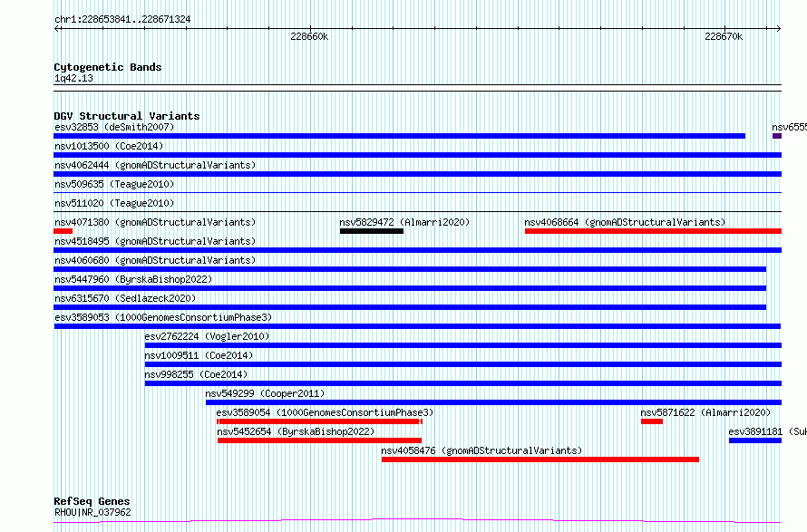Click the purple bar under nsv6555
The width and height of the screenshot is (807, 532).
pos(777,136)
